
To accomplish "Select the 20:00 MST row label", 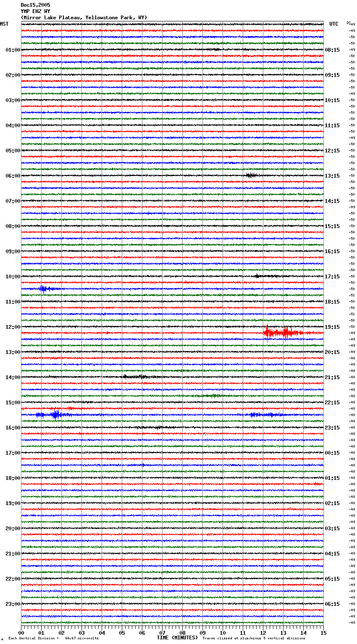I will 13,529.
